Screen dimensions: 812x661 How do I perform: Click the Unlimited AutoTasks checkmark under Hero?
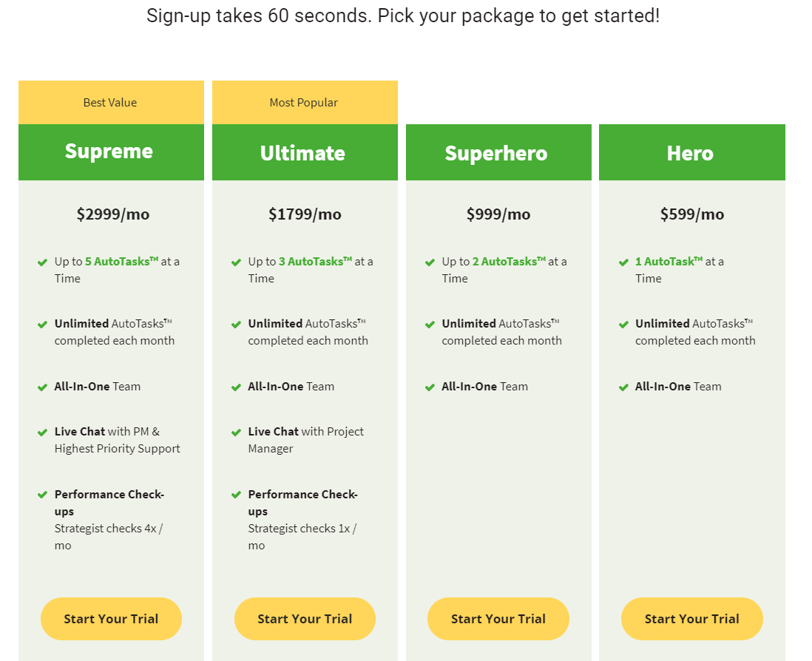[x=623, y=324]
